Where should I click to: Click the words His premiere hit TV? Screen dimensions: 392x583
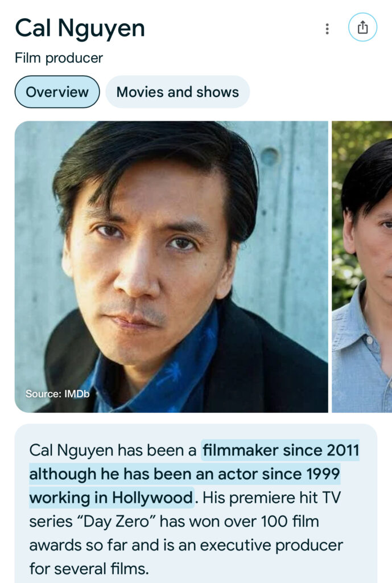point(271,498)
